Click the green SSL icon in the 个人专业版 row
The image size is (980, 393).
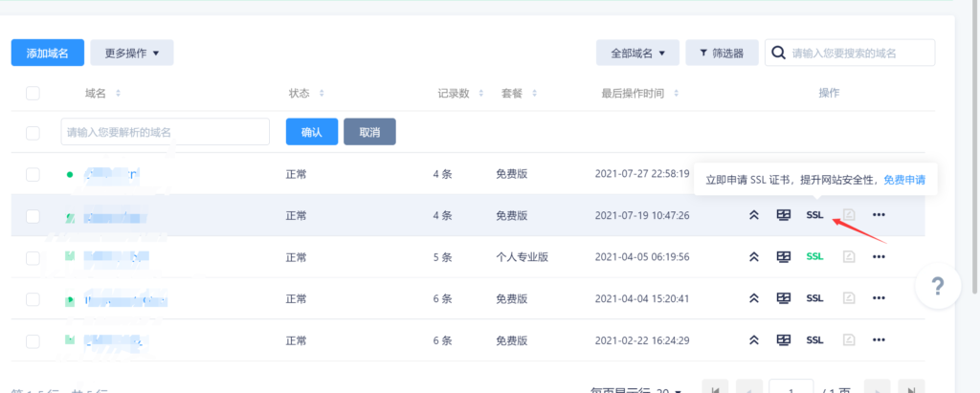click(x=814, y=256)
